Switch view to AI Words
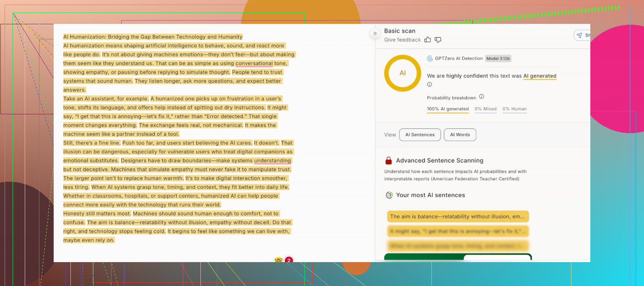Viewport: 644px width, 286px height. pos(460,135)
